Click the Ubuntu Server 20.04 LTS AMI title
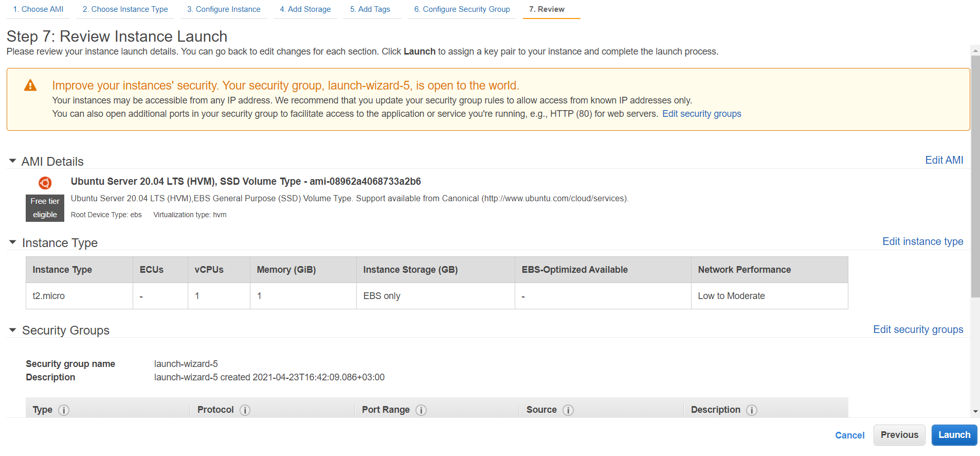 tap(246, 181)
